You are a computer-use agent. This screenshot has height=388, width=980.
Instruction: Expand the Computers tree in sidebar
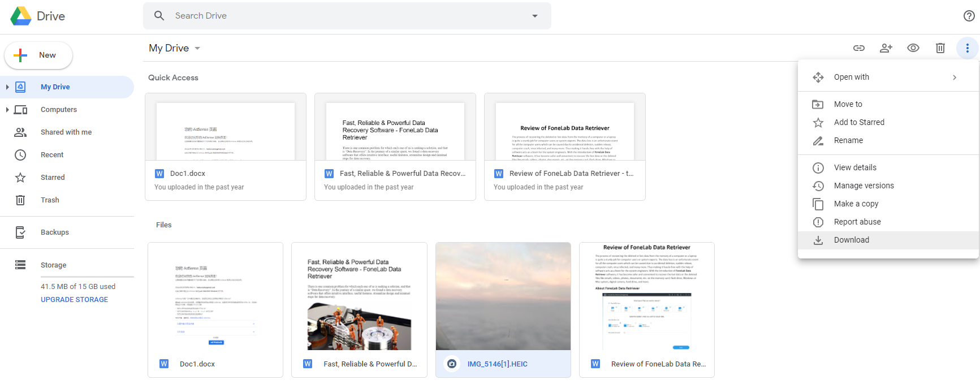click(7, 110)
